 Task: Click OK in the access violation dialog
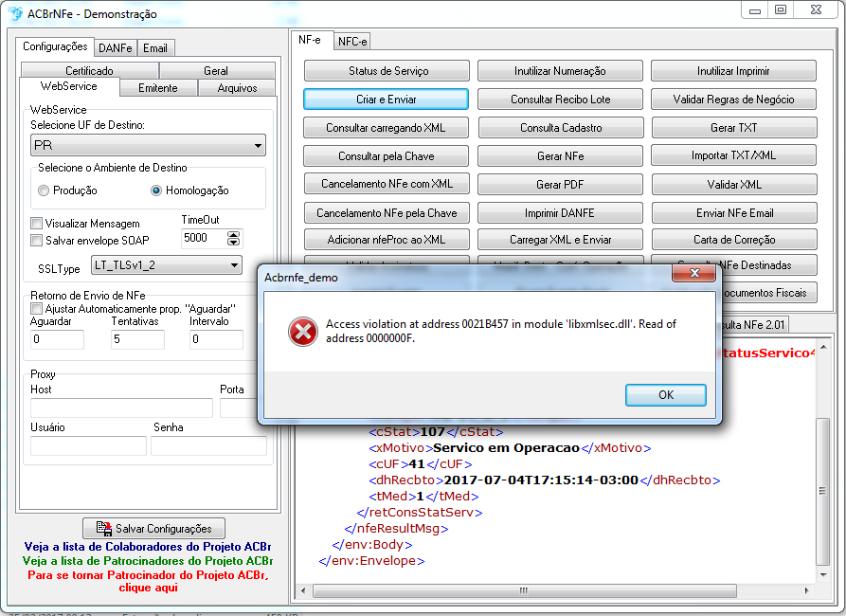pos(666,394)
